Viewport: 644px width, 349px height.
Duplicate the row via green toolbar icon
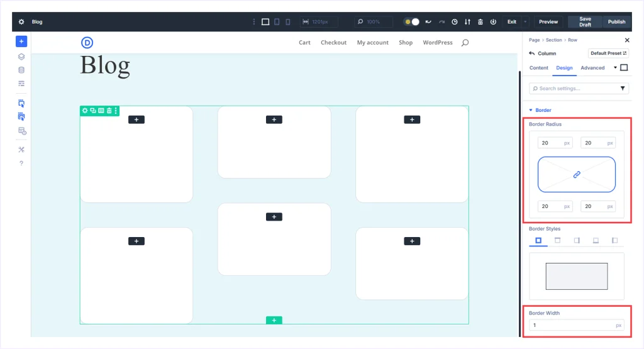93,111
